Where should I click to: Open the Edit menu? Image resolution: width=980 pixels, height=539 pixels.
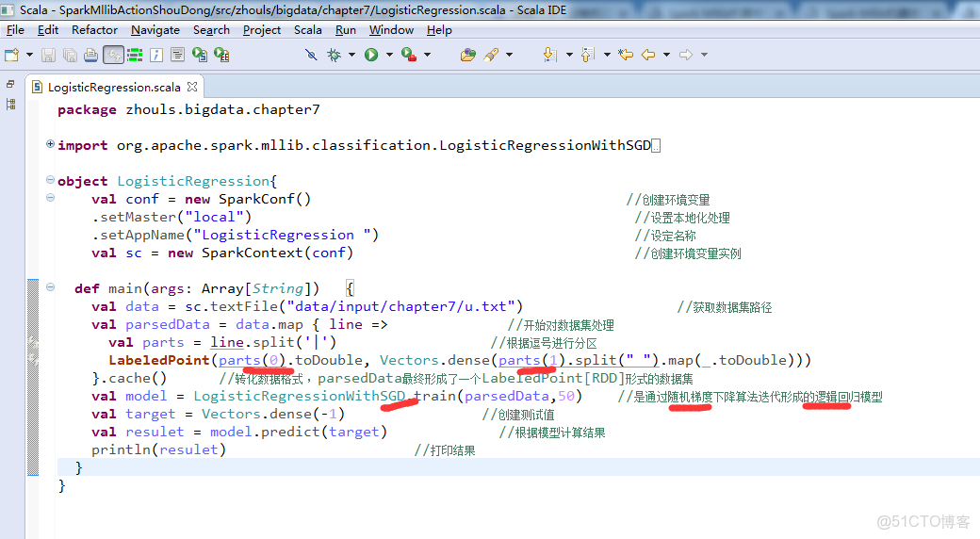48,30
